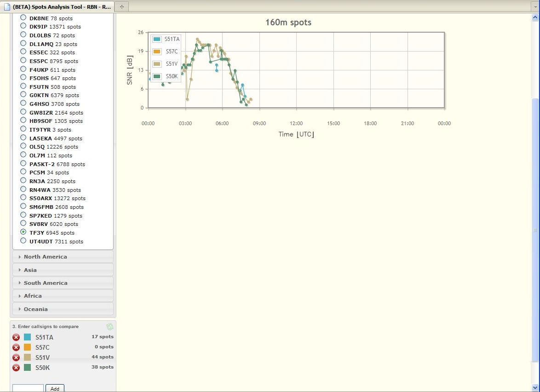Expand the North America section
The height and width of the screenshot is (392, 540).
(x=45, y=257)
